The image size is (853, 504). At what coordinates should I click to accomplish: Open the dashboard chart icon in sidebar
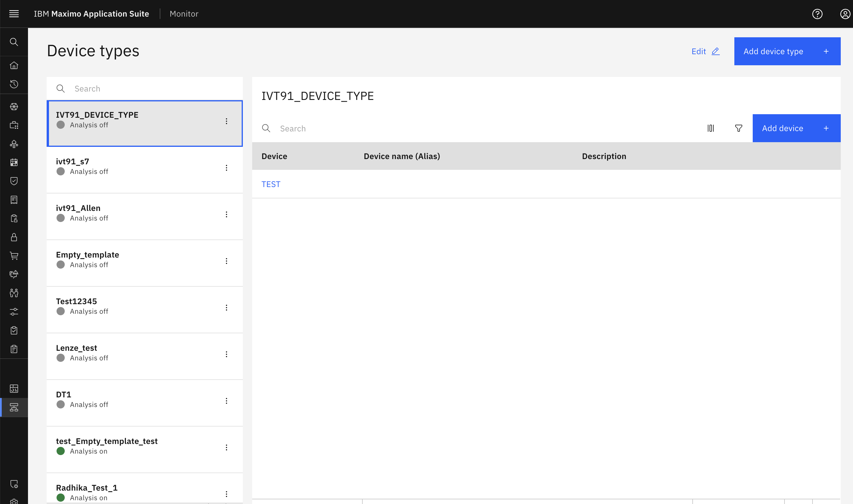click(x=14, y=389)
